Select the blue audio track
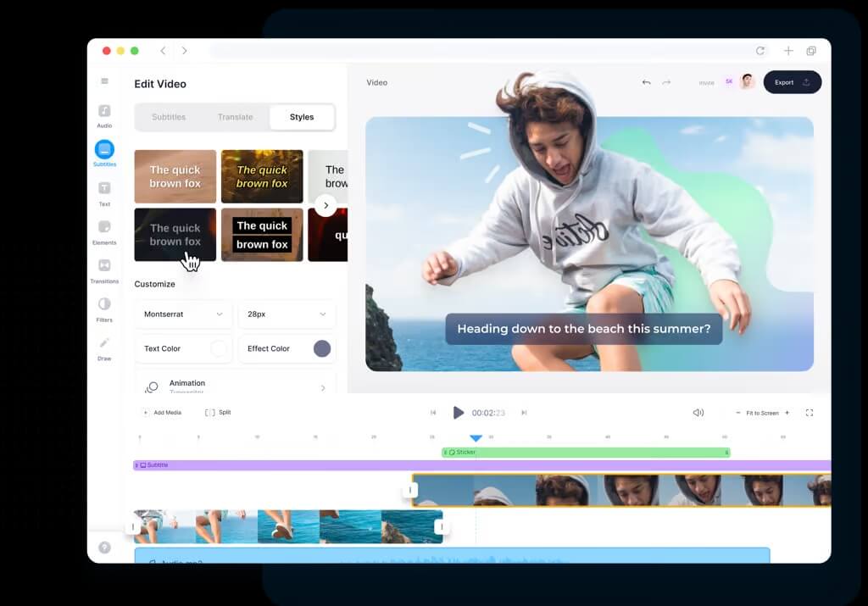 click(x=452, y=555)
